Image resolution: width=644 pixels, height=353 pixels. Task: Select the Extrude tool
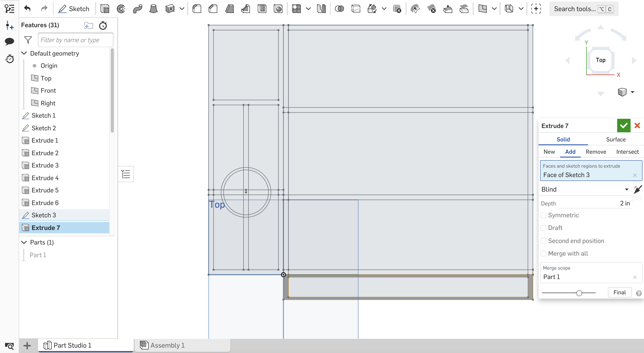click(105, 8)
